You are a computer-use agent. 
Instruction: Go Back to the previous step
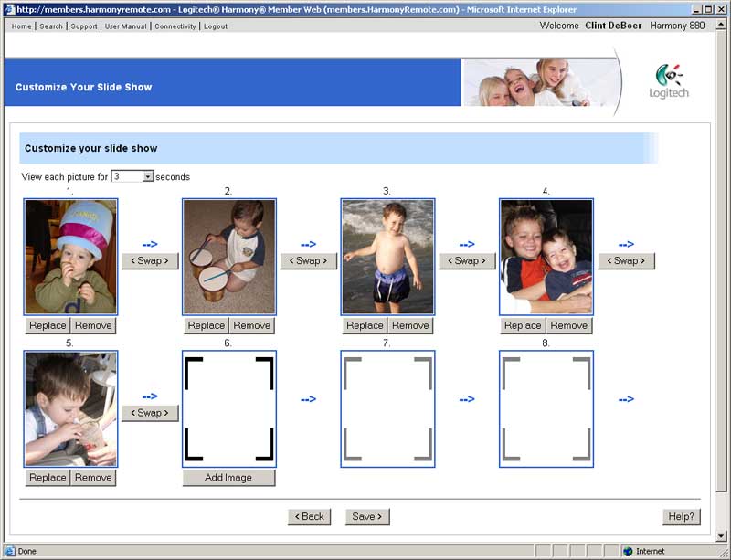[x=309, y=516]
